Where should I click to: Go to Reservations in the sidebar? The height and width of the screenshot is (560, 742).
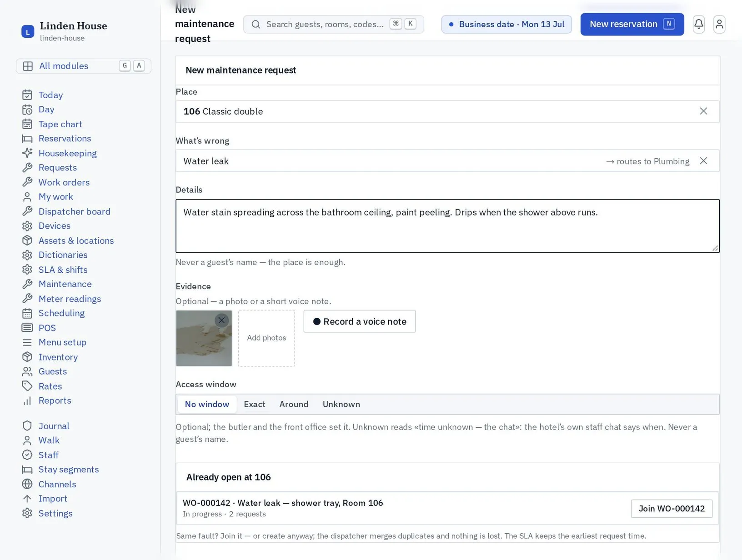click(65, 139)
